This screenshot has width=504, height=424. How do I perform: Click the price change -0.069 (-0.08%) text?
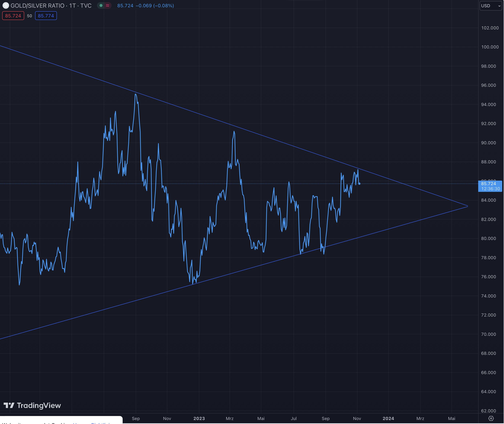click(155, 5)
